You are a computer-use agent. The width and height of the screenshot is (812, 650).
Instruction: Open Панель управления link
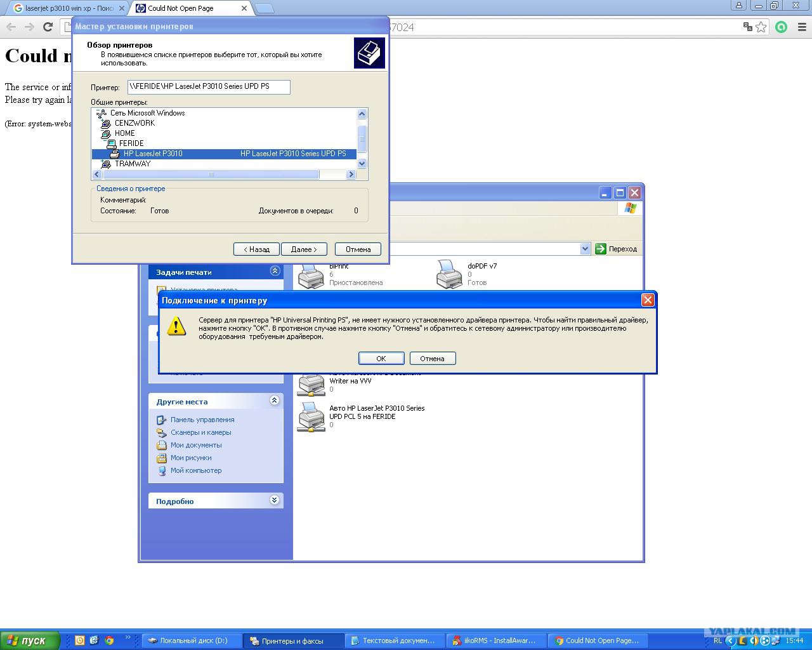[x=202, y=420]
